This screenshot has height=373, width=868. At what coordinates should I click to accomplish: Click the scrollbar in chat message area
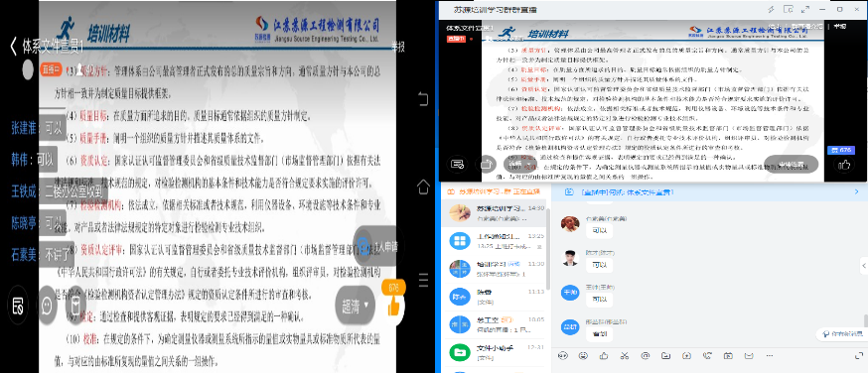866,321
